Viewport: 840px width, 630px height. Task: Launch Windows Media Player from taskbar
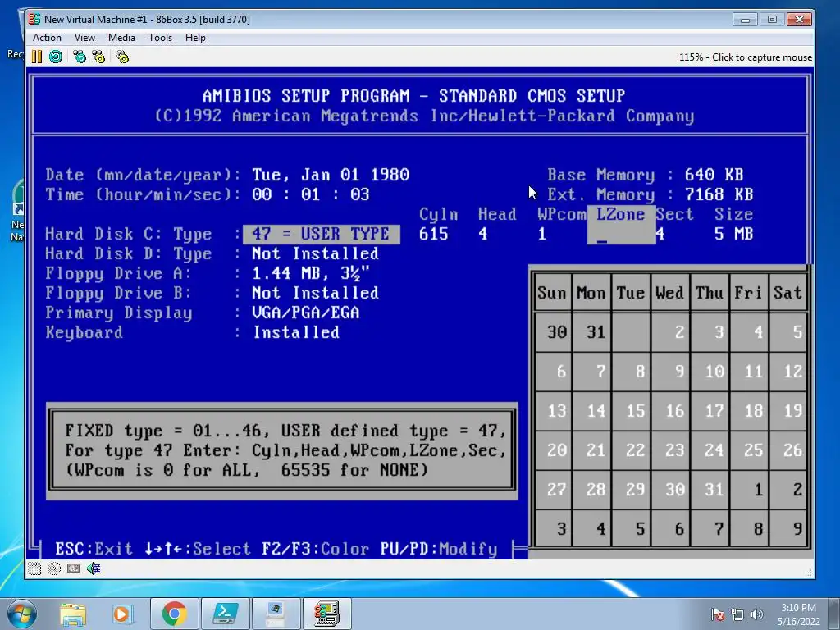tap(121, 614)
